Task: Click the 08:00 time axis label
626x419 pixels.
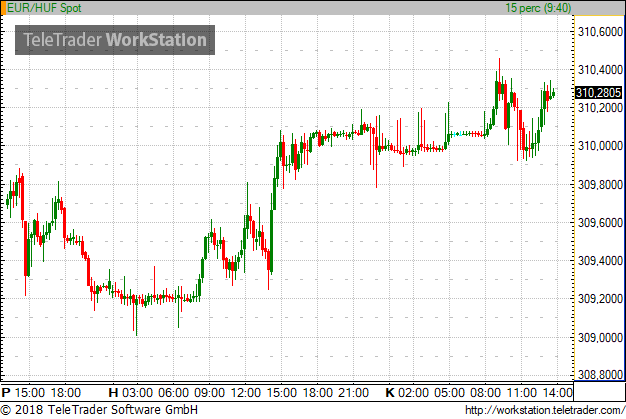Action: 485,393
